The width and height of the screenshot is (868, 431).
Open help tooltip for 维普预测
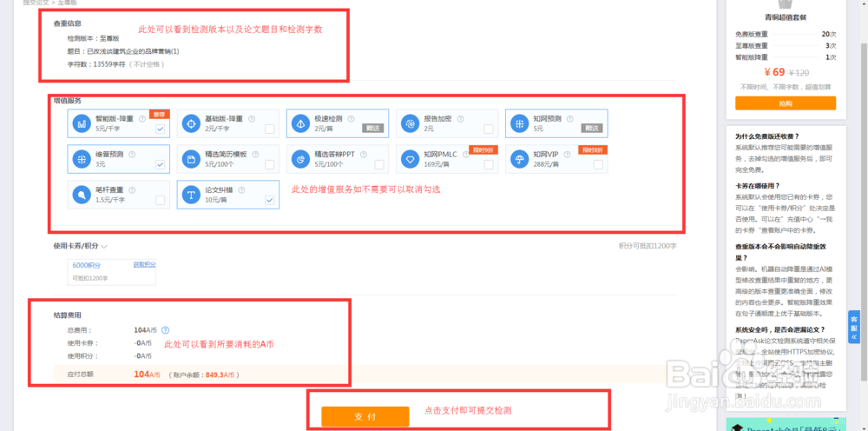click(132, 155)
